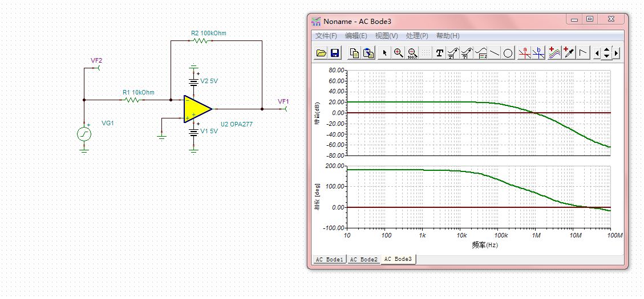Click the left arrow toolbar button
This screenshot has width=644, height=299.
[x=597, y=53]
